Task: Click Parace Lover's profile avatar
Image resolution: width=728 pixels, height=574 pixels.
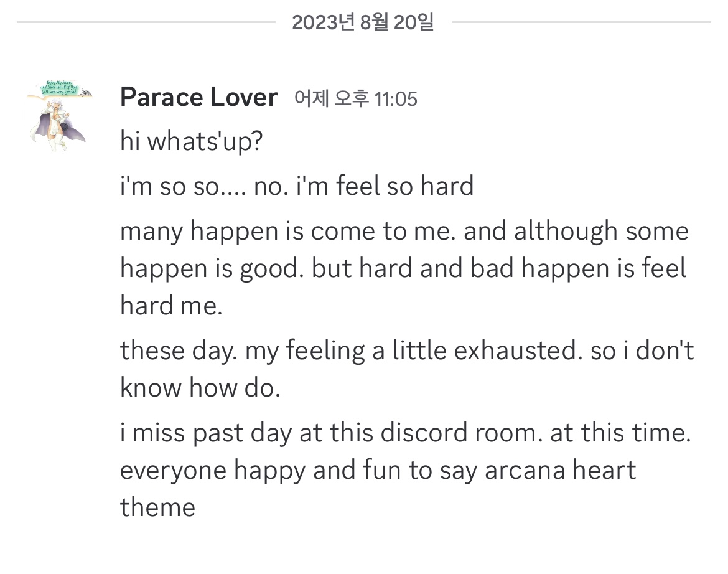Action: (59, 115)
